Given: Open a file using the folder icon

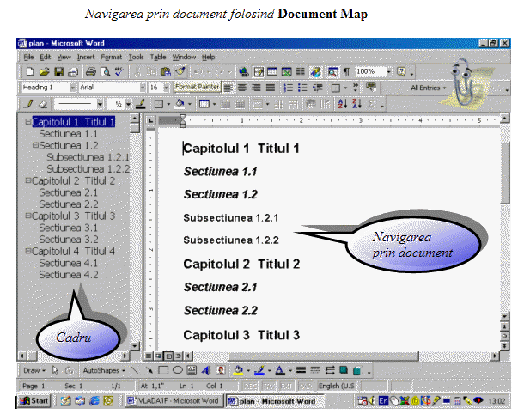Looking at the screenshot, I should 44,71.
